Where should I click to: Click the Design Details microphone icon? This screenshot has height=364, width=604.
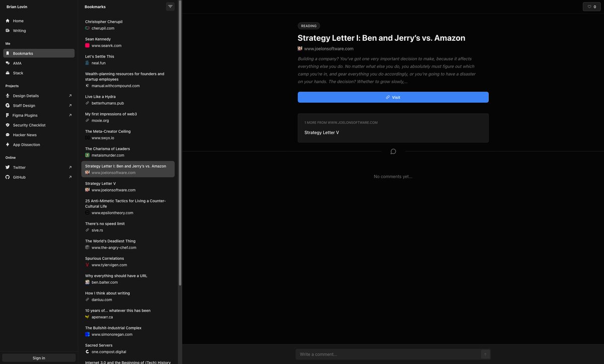pyautogui.click(x=8, y=96)
